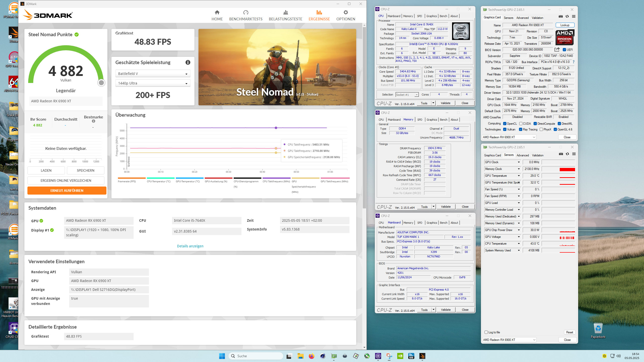
Task: Click the Lookup button in GPU-Z
Action: [x=565, y=25]
